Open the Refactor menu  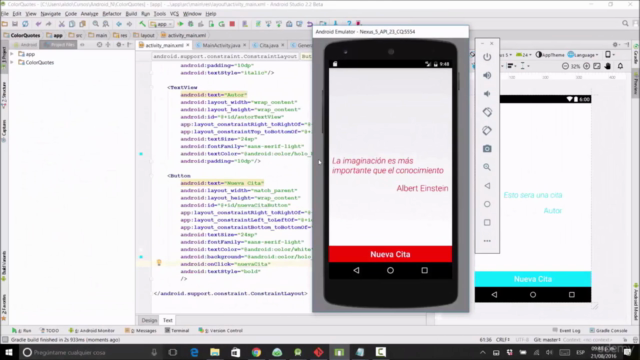(112, 13)
